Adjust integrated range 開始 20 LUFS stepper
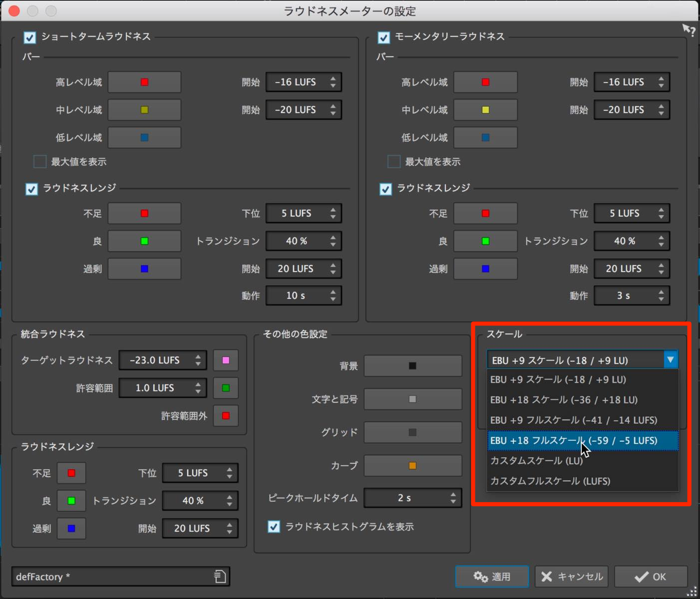 pyautogui.click(x=229, y=529)
